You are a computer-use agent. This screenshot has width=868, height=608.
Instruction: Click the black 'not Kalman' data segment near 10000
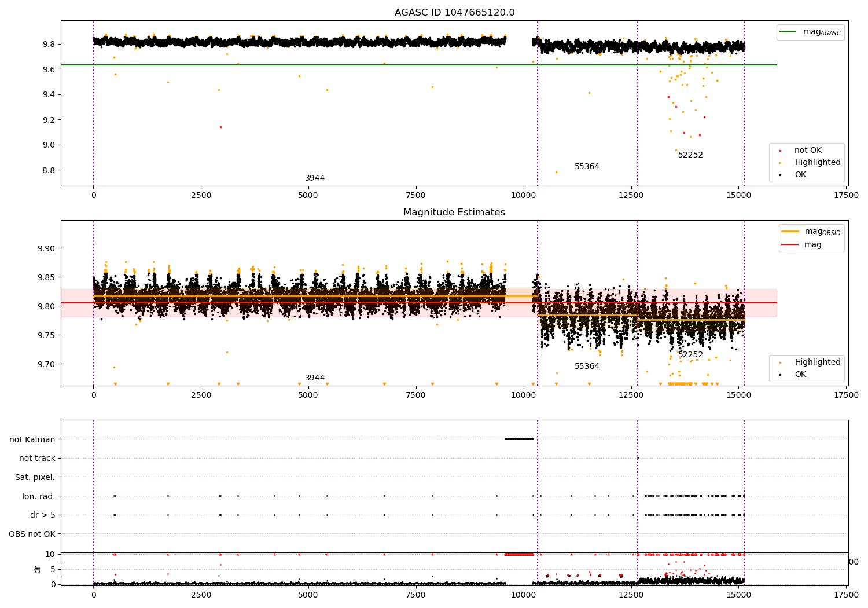519,439
